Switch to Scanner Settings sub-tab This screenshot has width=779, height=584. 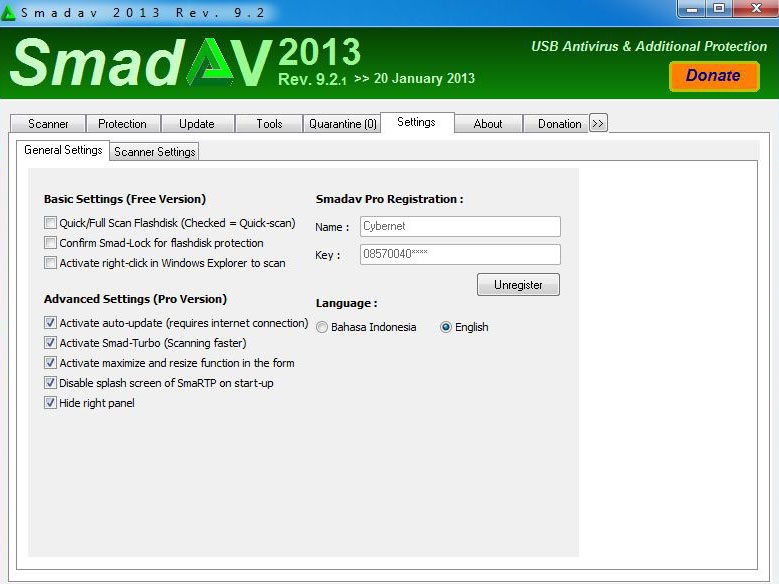pyautogui.click(x=155, y=152)
